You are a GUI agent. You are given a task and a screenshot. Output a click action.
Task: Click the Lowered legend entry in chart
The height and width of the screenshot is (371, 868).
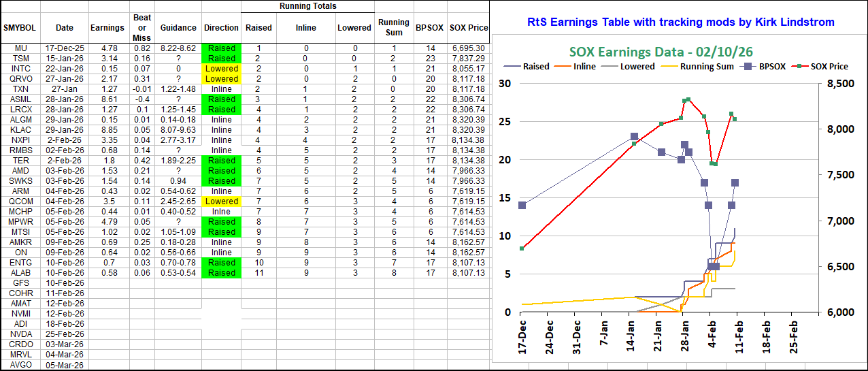point(637,67)
